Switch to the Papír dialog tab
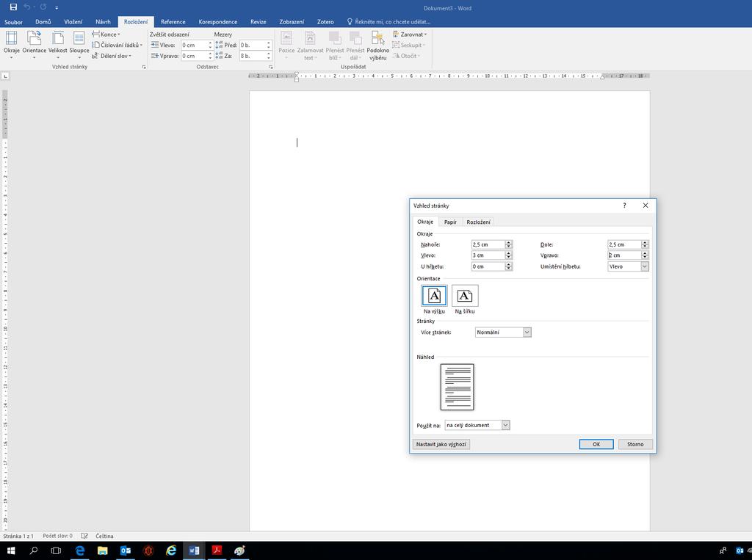752x560 pixels. 450,222
